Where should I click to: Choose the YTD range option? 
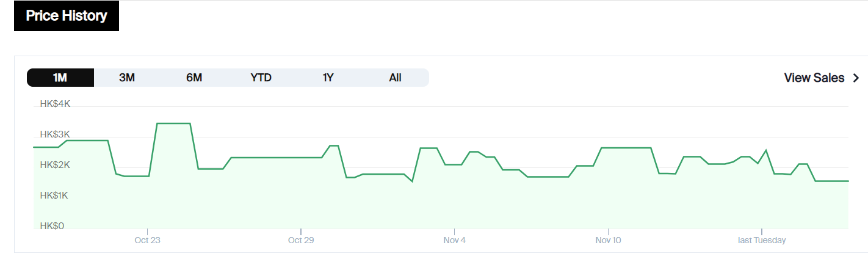pyautogui.click(x=261, y=78)
